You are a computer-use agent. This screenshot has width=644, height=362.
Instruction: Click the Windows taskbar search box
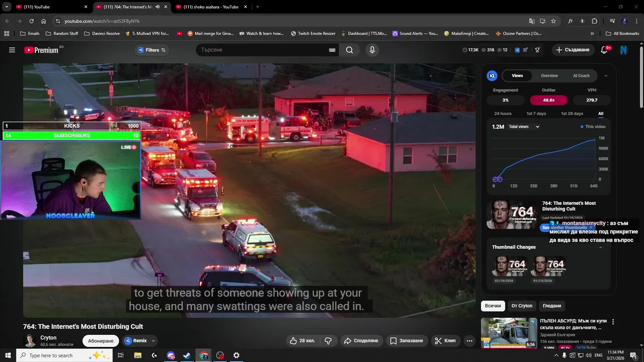pyautogui.click(x=64, y=355)
